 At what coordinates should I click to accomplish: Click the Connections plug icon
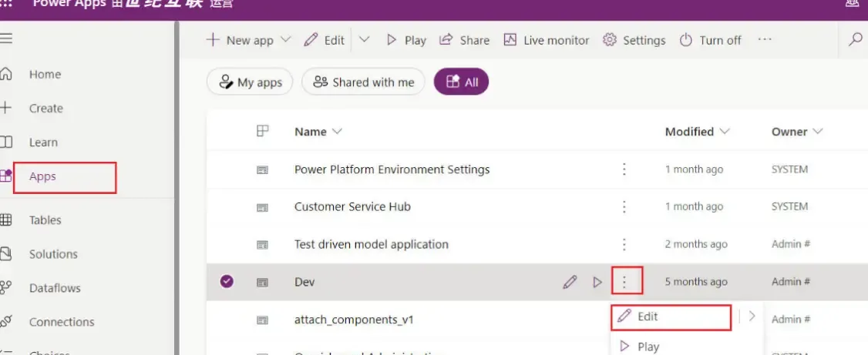pyautogui.click(x=5, y=322)
